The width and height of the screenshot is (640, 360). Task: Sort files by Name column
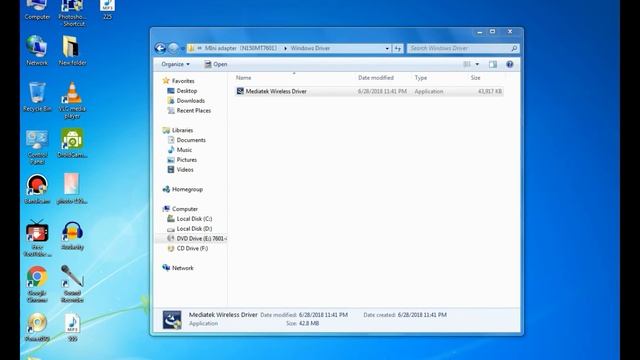coord(243,78)
